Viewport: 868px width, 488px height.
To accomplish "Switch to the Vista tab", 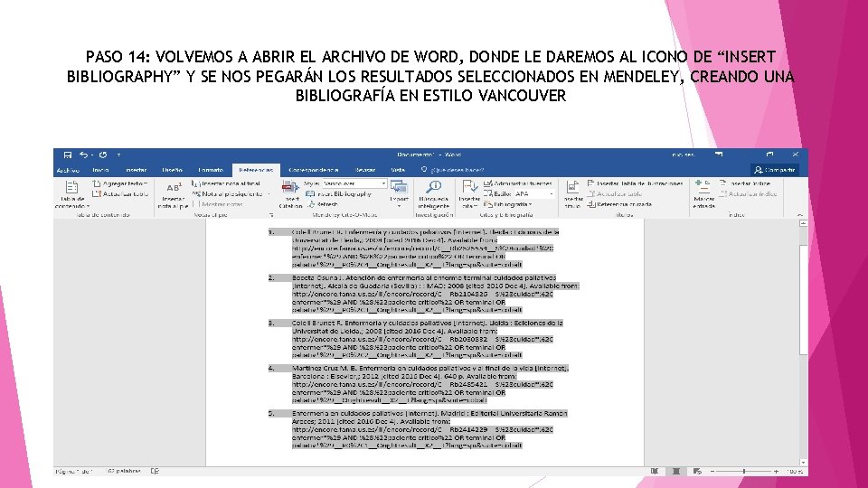I will (x=398, y=170).
